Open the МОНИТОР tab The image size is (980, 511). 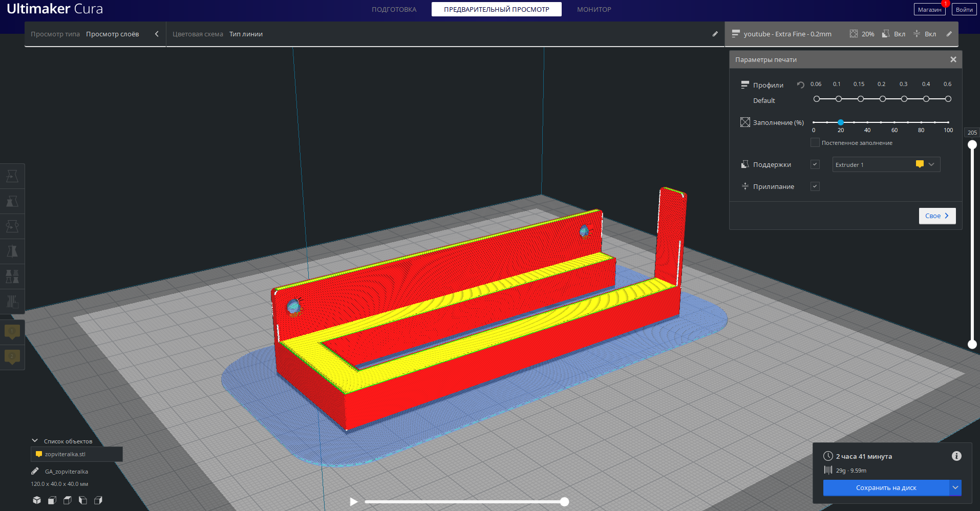(594, 9)
